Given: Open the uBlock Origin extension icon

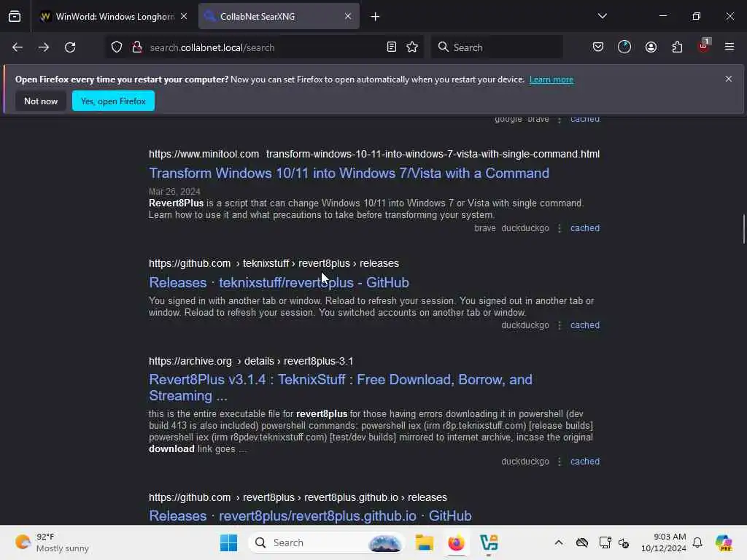Looking at the screenshot, I should (704, 46).
